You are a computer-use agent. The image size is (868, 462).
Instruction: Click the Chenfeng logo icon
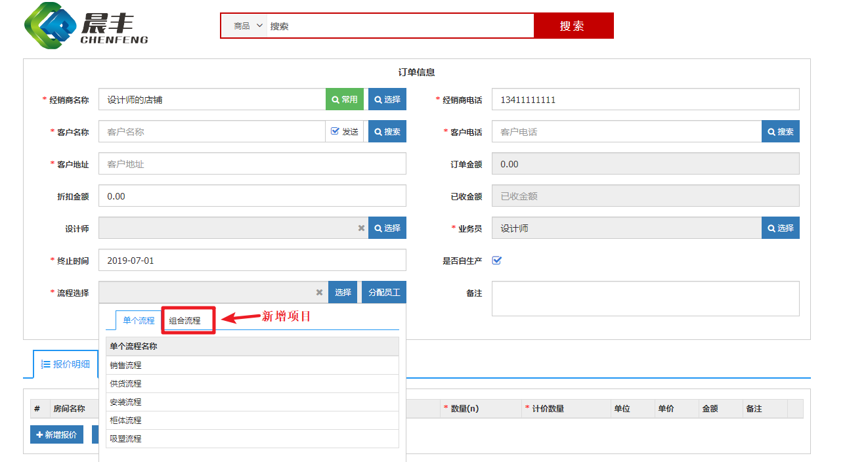(x=50, y=26)
